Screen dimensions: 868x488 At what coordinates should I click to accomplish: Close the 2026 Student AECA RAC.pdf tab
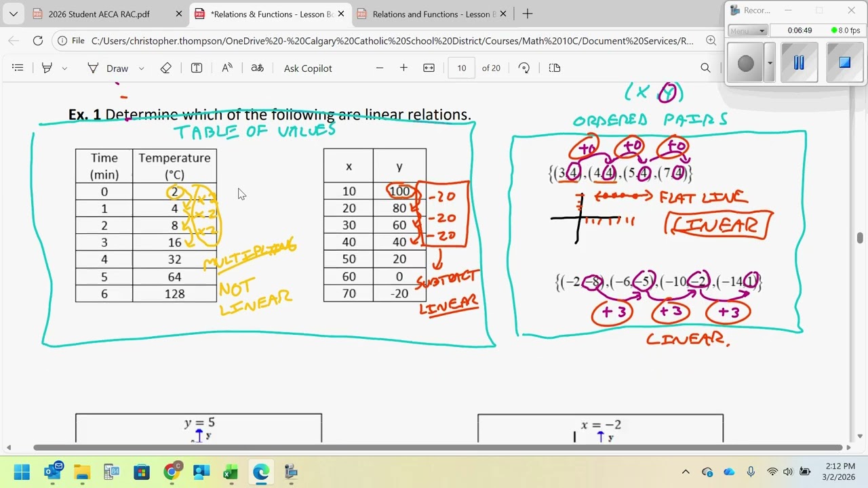179,14
